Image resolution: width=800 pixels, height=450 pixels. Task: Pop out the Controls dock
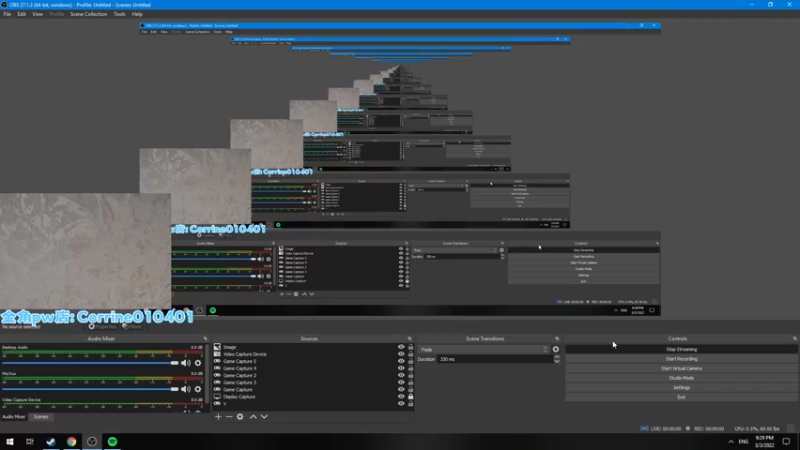(x=794, y=338)
